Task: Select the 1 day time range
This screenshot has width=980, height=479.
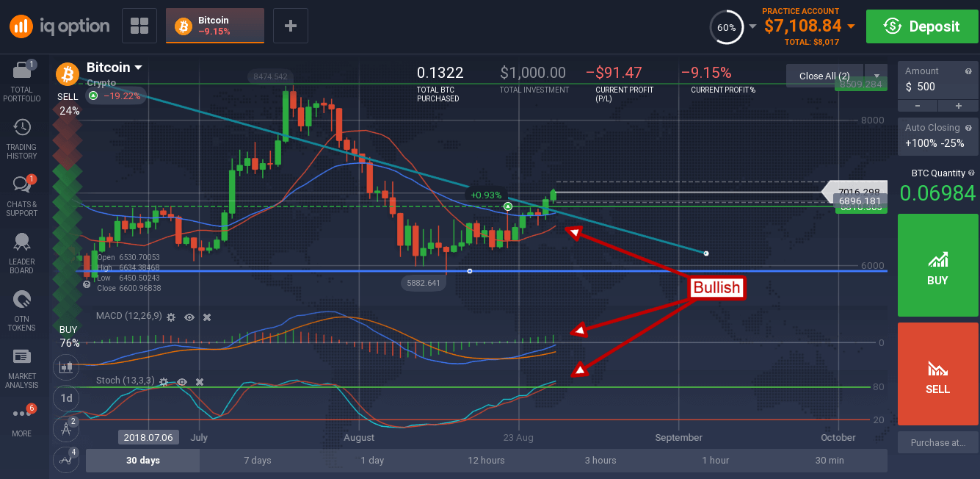Action: (371, 461)
